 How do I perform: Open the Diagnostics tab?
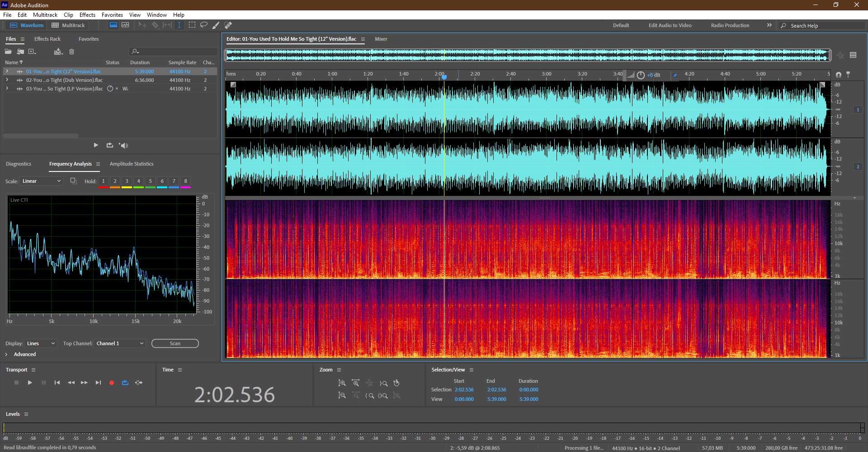click(19, 164)
